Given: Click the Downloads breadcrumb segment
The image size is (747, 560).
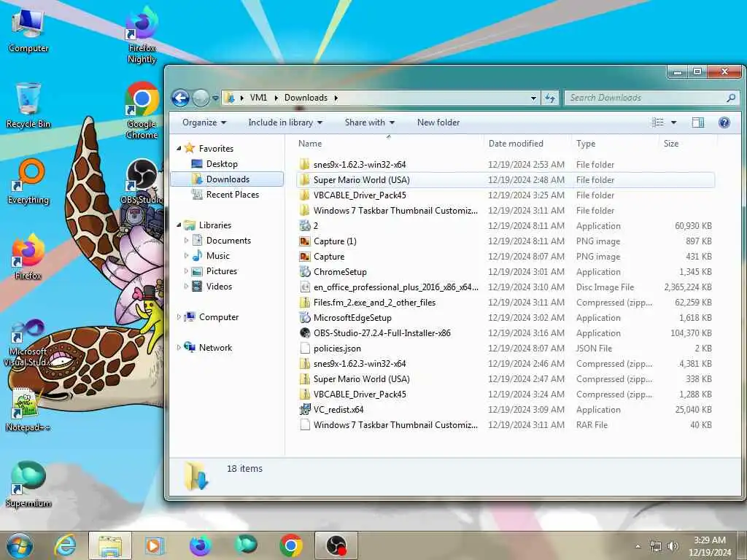Looking at the screenshot, I should tap(306, 98).
